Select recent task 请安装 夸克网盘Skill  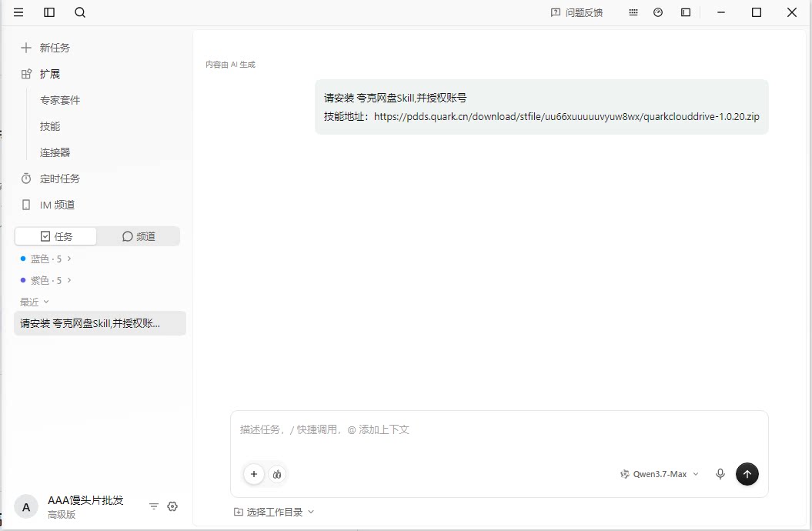[100, 323]
